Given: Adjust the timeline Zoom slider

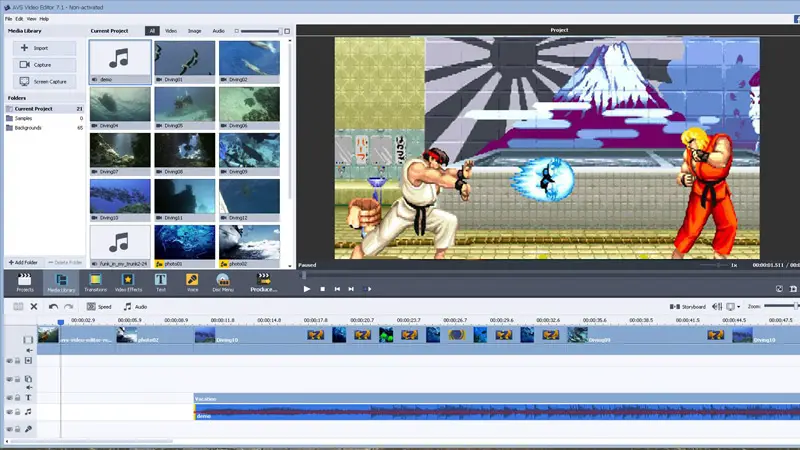Looking at the screenshot, I should pos(781,306).
